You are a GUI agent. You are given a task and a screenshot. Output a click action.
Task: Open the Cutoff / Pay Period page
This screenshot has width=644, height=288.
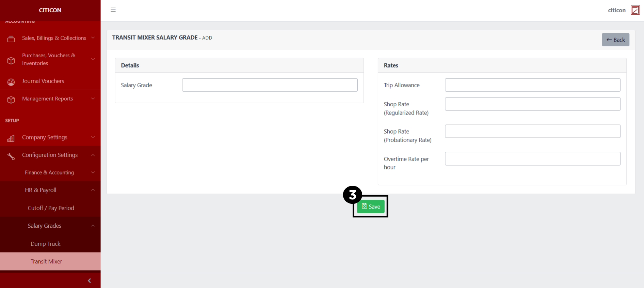pyautogui.click(x=51, y=208)
